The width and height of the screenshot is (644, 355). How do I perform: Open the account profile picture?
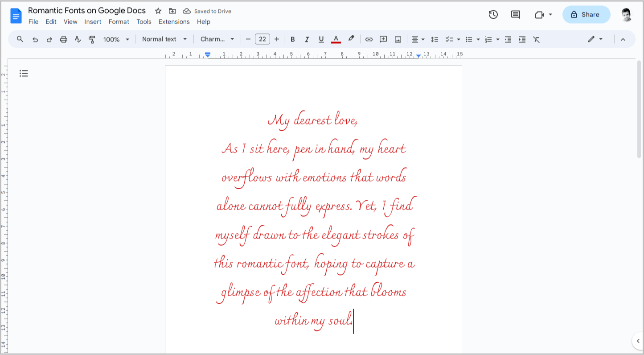pyautogui.click(x=626, y=15)
